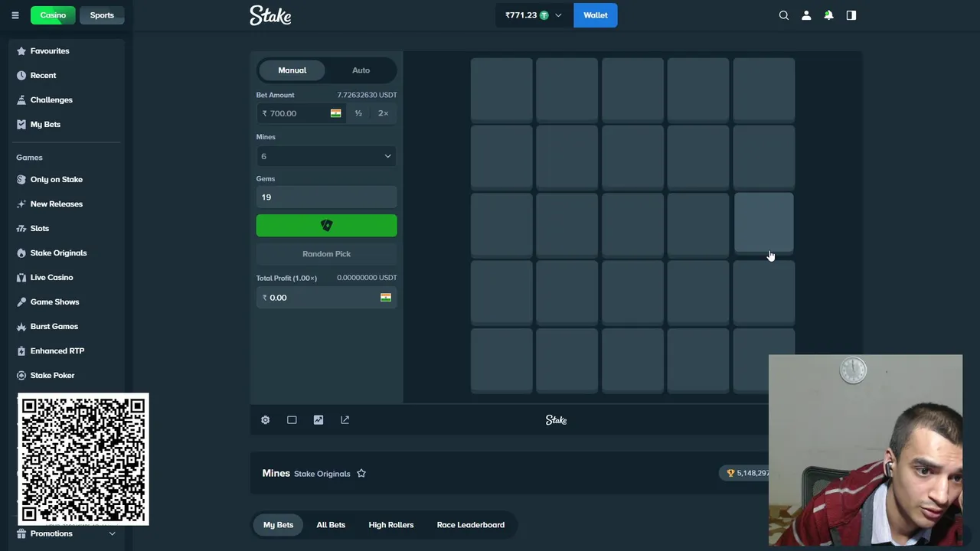This screenshot has width=980, height=551.
Task: Click the Game Shows icon
Action: pos(21,302)
